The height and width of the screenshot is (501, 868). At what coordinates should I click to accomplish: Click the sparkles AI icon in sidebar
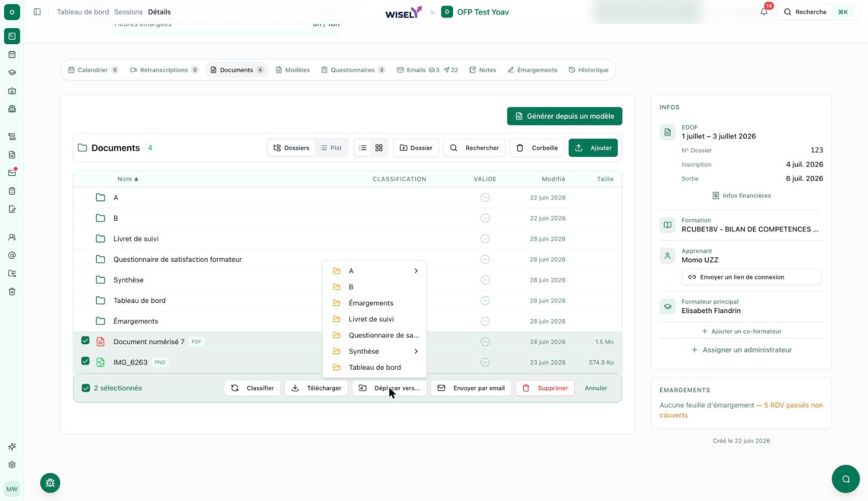pyautogui.click(x=12, y=447)
